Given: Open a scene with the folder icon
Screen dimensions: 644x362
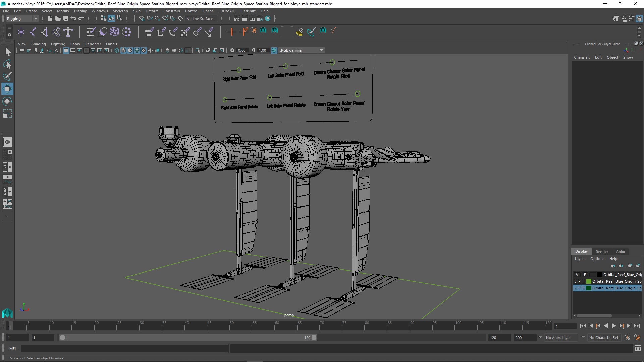Looking at the screenshot, I should tap(58, 18).
